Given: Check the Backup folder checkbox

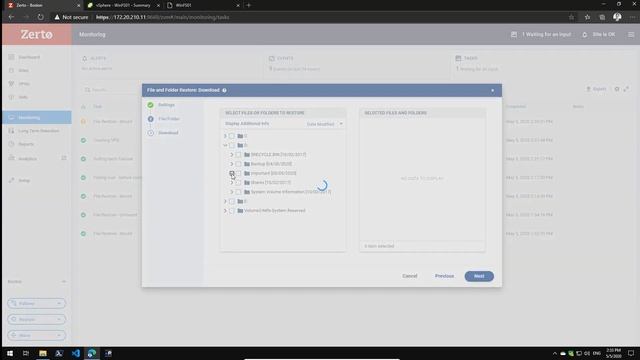Looking at the screenshot, I should coord(238,164).
